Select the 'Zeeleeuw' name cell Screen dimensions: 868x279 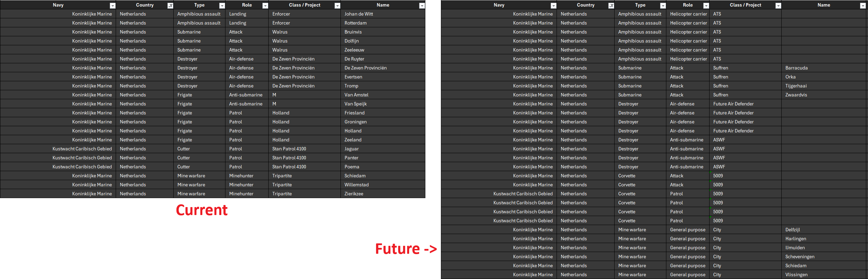click(383, 50)
